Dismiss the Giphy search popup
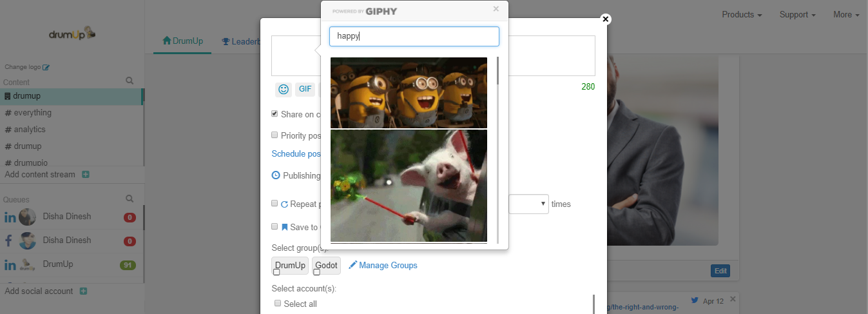Viewport: 868px width, 314px height. point(496,9)
